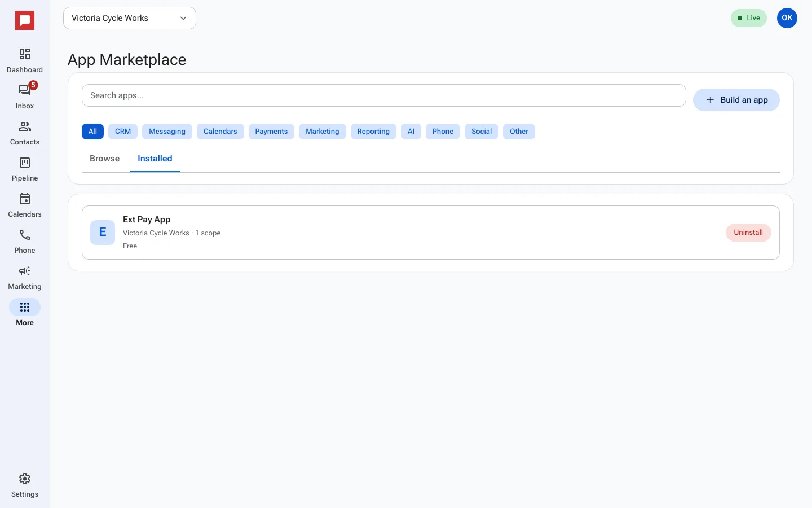812x508 pixels.
Task: Expand the Victoria Cycle Works dropdown
Action: 130,18
